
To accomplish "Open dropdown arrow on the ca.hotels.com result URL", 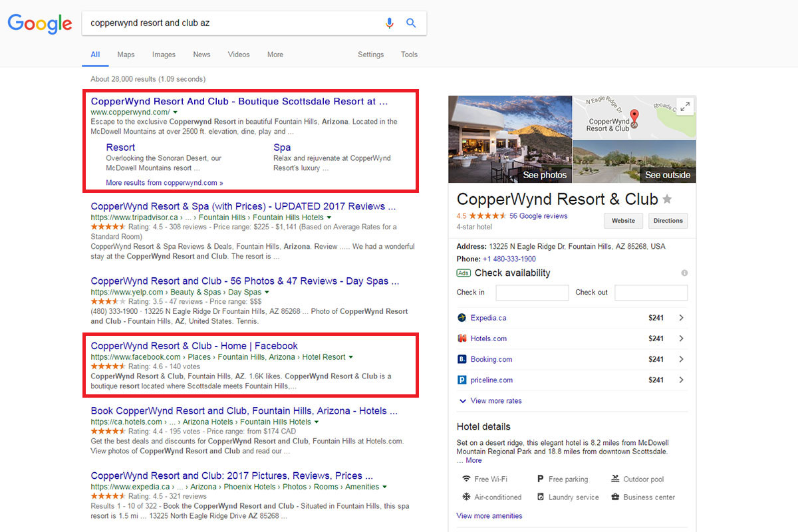I will [x=316, y=422].
